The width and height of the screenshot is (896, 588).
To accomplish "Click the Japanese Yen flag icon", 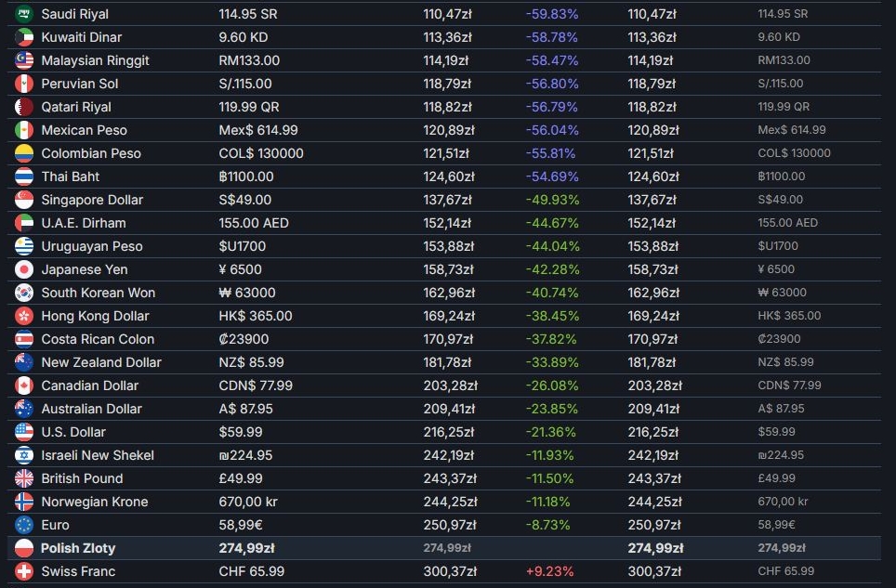I will pyautogui.click(x=24, y=269).
